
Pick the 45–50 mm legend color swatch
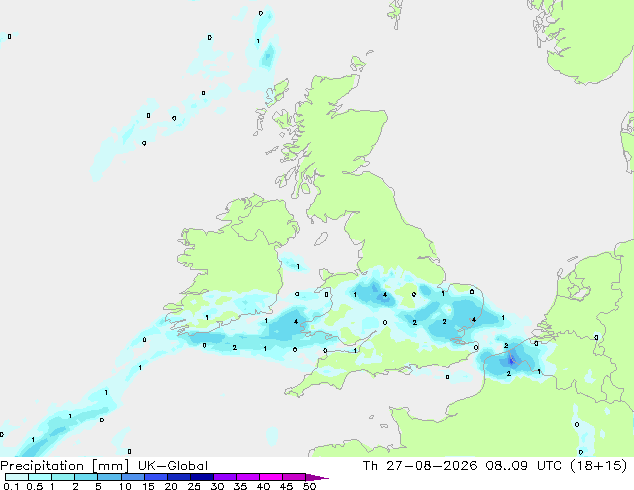click(294, 477)
